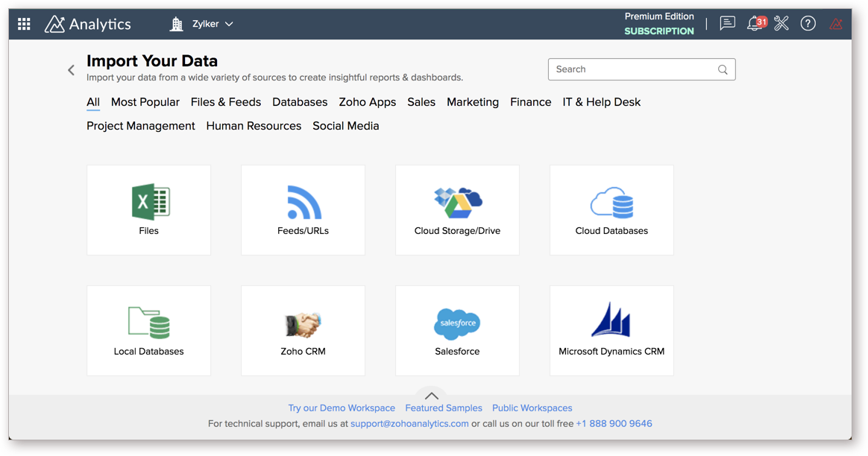Open the apps grid launcher

(x=24, y=24)
